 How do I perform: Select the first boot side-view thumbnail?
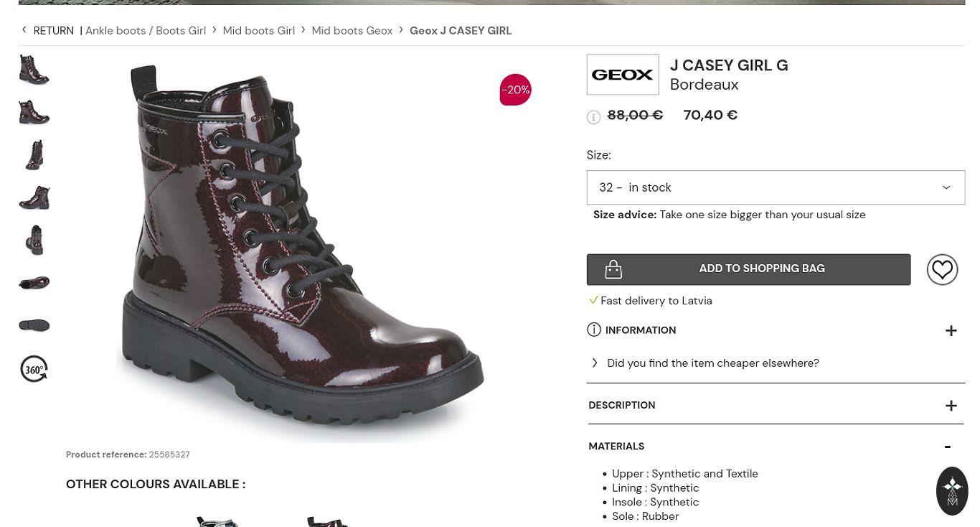pyautogui.click(x=34, y=70)
